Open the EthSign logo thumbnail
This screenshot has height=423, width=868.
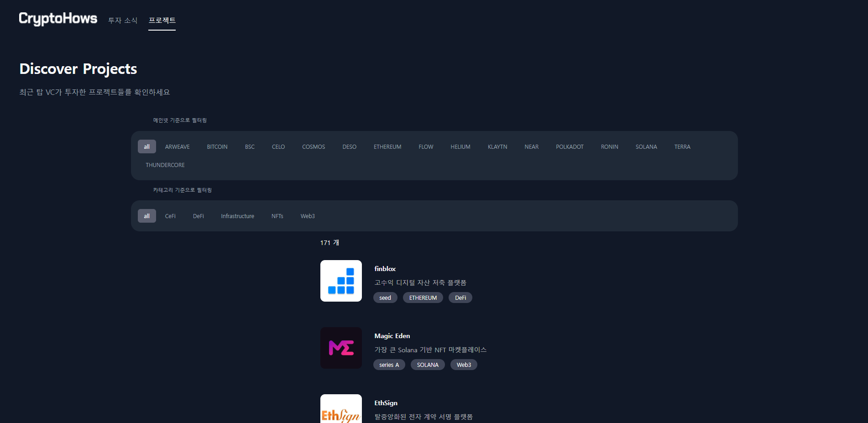click(x=341, y=409)
